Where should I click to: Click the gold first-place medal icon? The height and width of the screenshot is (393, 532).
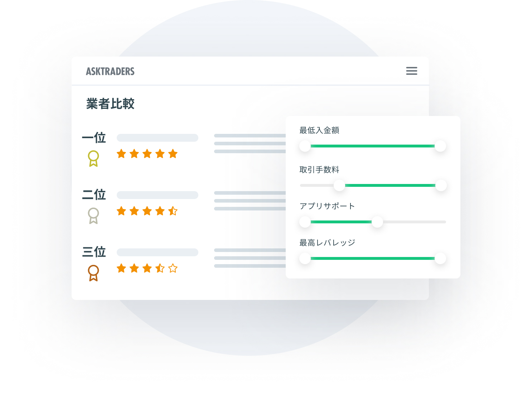[93, 158]
